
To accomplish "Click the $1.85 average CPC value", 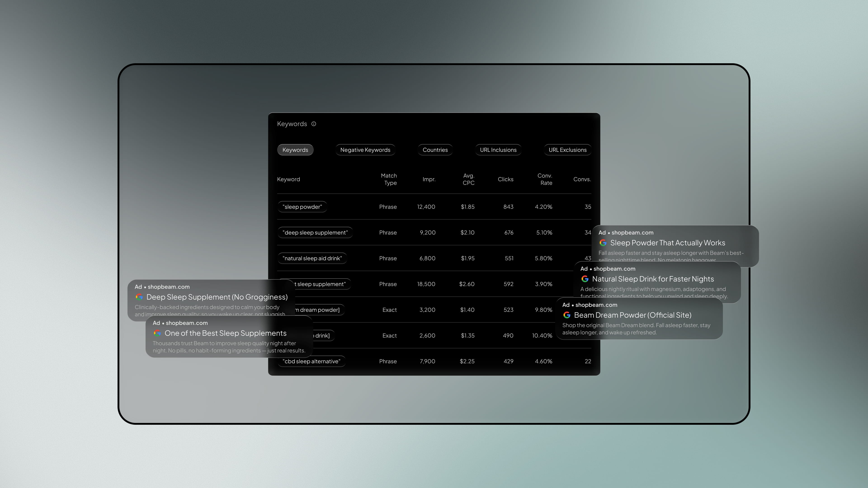I will click(x=467, y=207).
